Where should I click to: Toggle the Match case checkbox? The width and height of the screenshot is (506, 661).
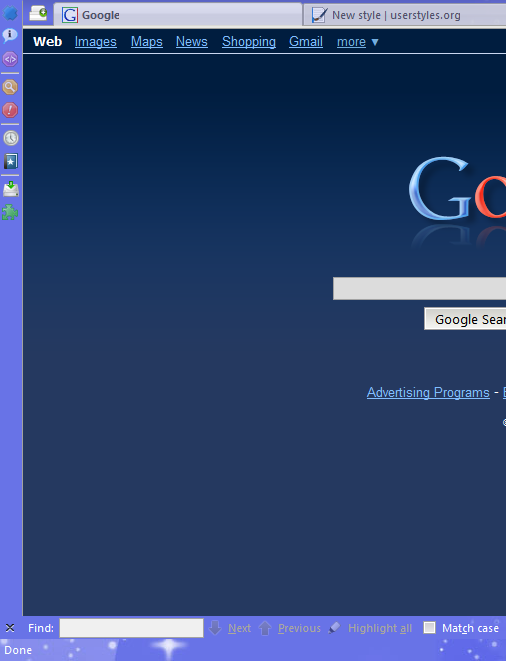(x=429, y=628)
